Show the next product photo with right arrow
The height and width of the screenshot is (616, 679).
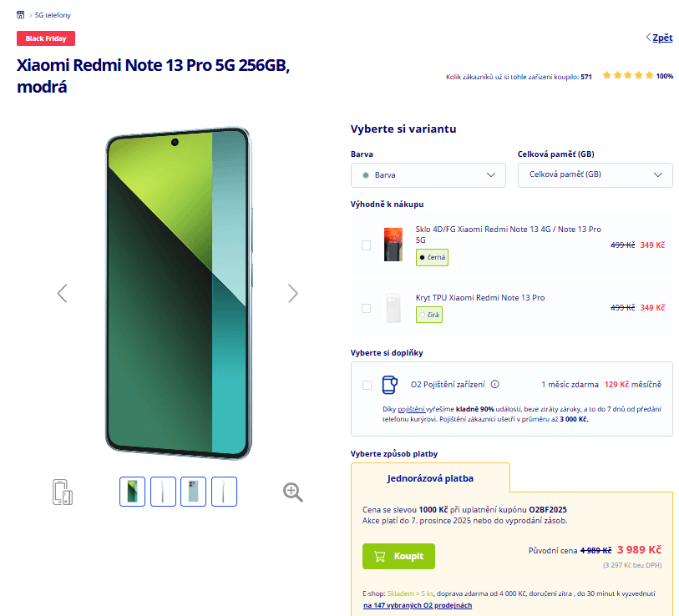292,293
